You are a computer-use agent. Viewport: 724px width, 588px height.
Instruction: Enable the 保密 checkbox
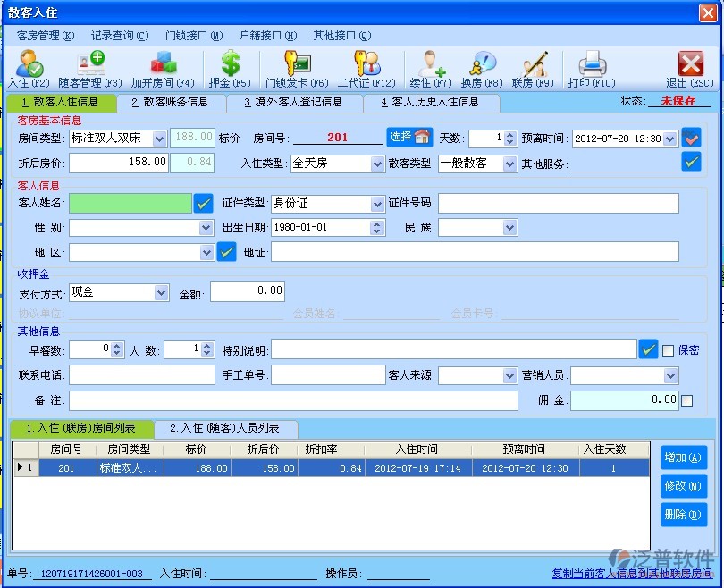coord(668,350)
